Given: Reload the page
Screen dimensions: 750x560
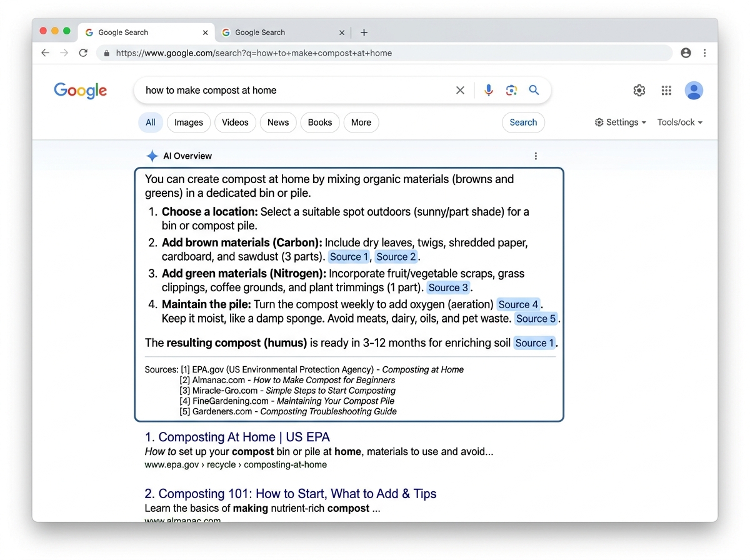Looking at the screenshot, I should 83,52.
